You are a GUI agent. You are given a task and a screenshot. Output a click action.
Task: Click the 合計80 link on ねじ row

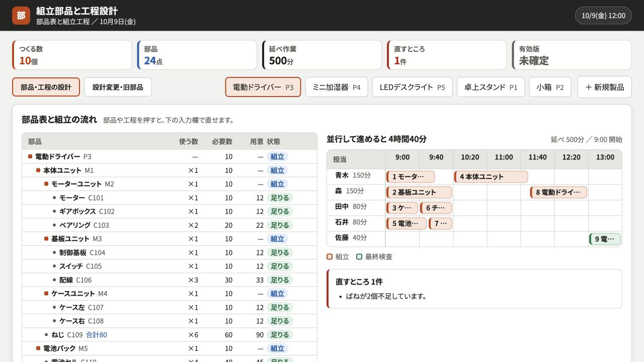[96, 335]
